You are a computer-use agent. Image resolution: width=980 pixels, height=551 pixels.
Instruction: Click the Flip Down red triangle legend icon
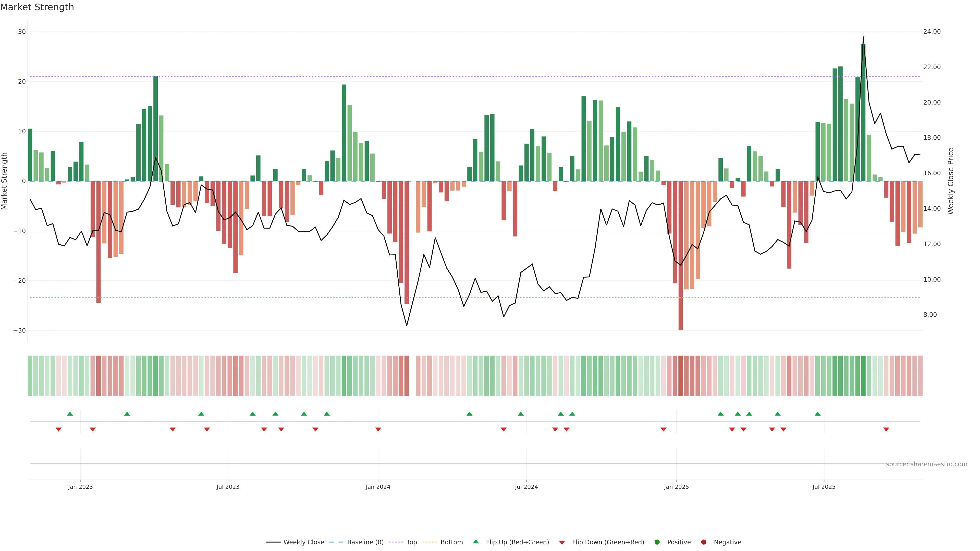562,543
